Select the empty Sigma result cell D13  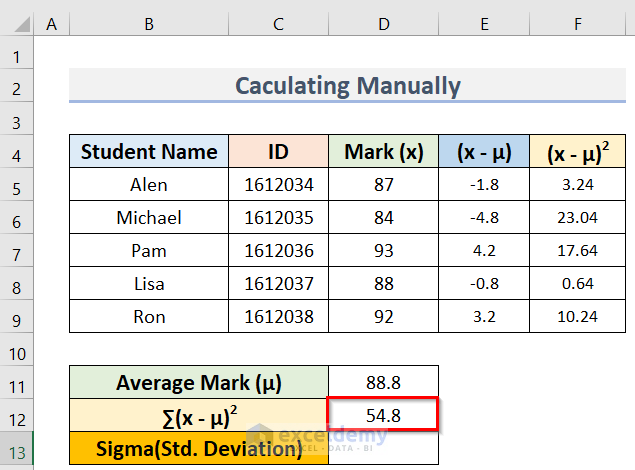coord(384,448)
